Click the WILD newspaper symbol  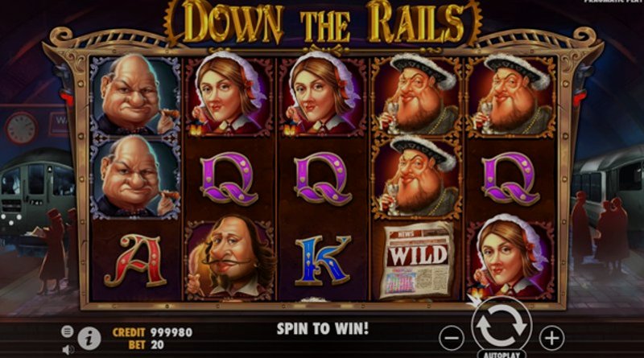pos(418,260)
